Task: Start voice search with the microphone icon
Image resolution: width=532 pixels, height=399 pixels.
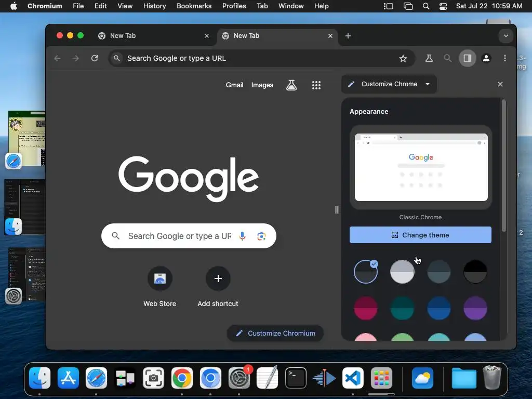Action: tap(242, 236)
